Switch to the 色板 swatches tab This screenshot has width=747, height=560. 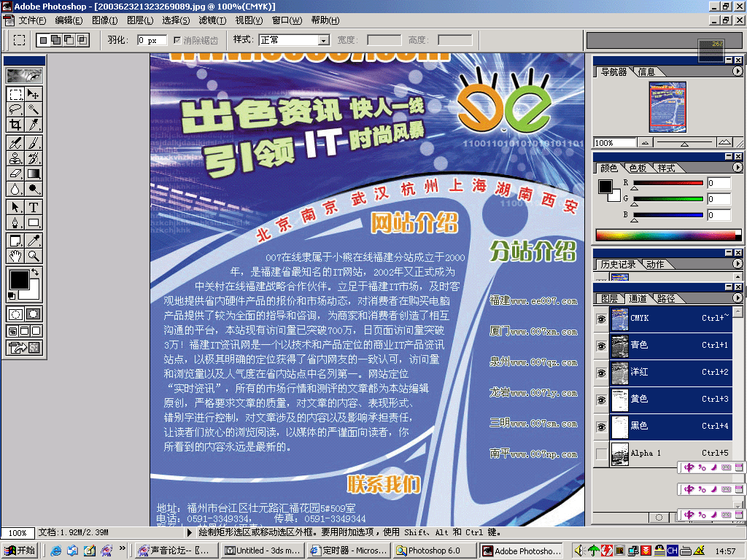pyautogui.click(x=638, y=168)
